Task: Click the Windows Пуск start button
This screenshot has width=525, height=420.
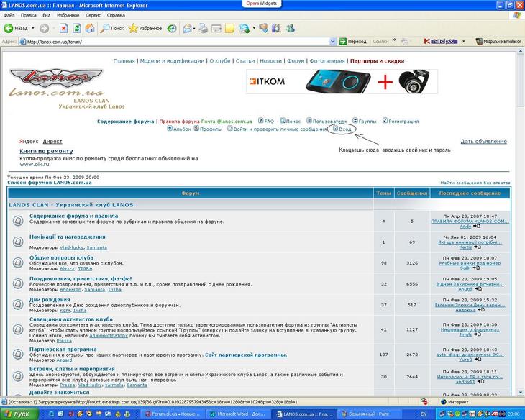Action: click(x=16, y=414)
